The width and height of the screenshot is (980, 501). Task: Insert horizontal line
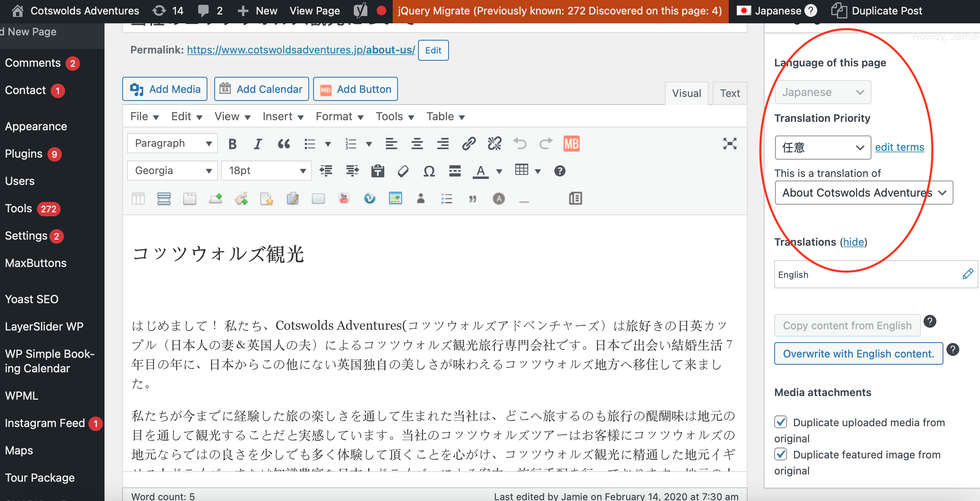coord(455,171)
